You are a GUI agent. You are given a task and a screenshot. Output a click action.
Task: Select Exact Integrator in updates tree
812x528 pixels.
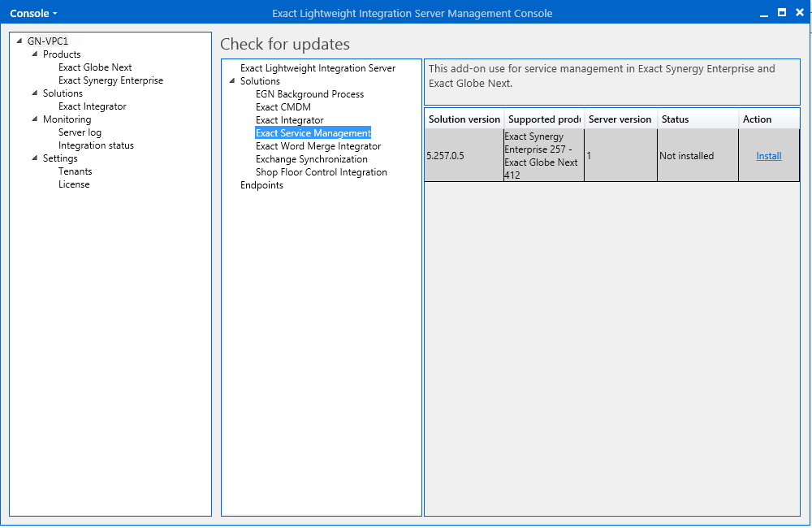click(x=290, y=120)
